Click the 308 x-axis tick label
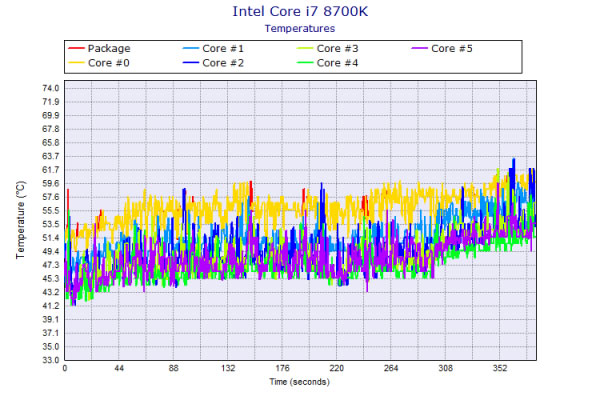The height and width of the screenshot is (400, 600). [445, 368]
